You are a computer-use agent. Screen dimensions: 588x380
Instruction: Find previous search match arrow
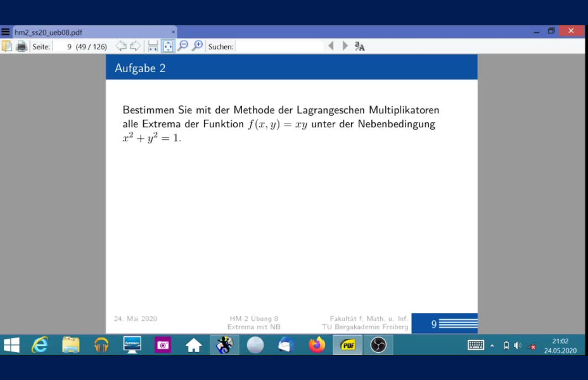click(331, 46)
